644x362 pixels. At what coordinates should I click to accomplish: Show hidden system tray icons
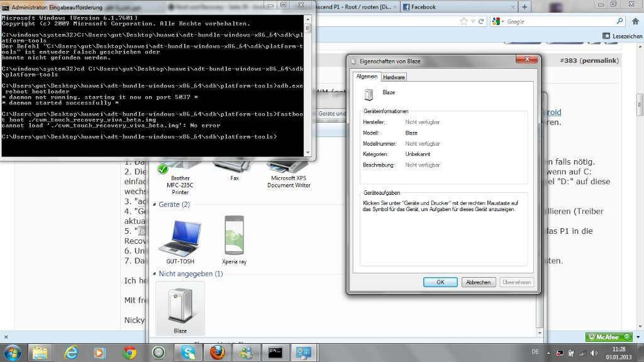point(548,353)
